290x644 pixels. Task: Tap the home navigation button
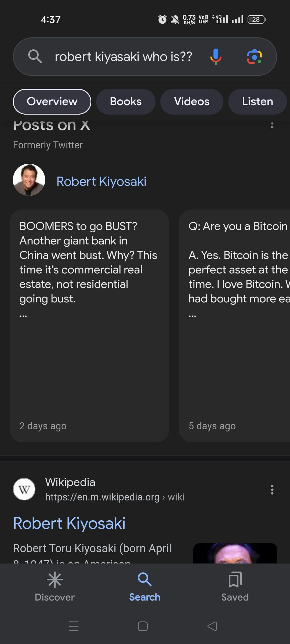[x=143, y=627]
